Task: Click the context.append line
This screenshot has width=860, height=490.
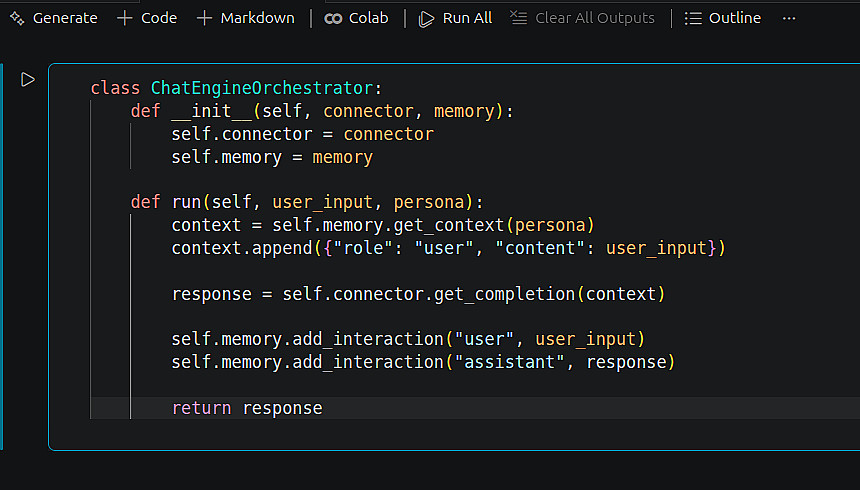Action: click(x=447, y=248)
